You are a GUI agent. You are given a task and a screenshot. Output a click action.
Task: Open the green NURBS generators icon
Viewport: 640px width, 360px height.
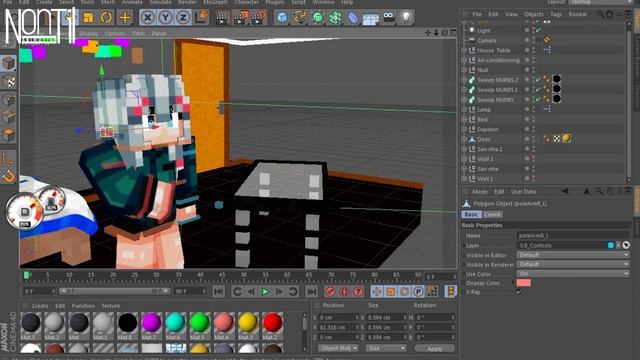coord(318,18)
